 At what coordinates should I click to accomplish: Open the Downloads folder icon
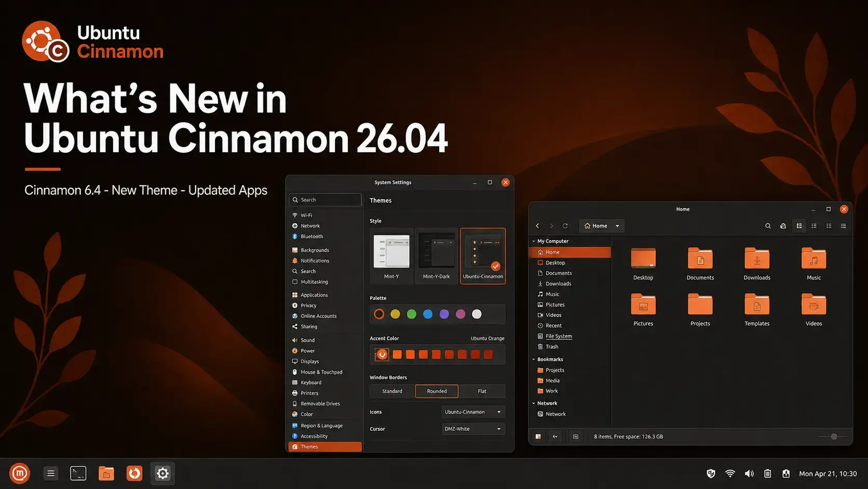[x=757, y=264]
